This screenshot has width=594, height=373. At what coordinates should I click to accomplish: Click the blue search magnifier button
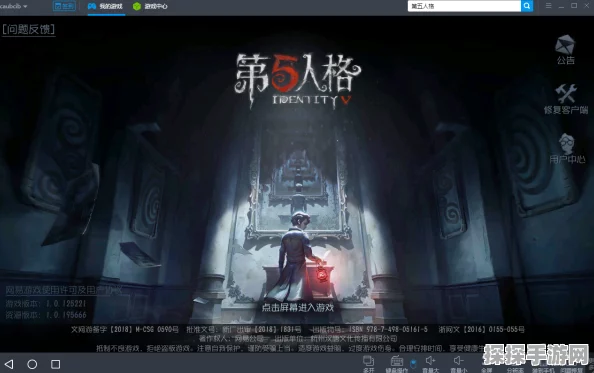pyautogui.click(x=527, y=6)
